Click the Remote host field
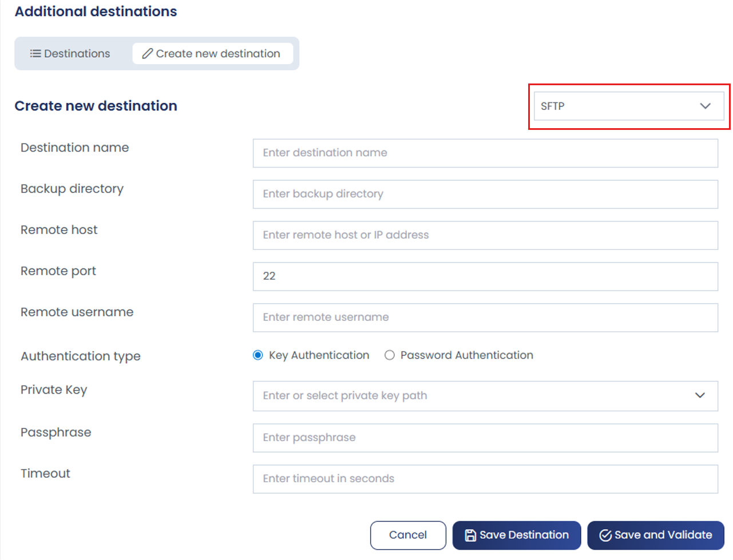This screenshot has width=733, height=560. point(485,236)
